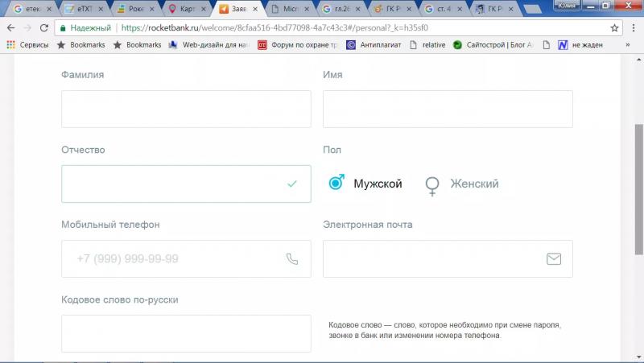Click into the Имя input field
Screen dimensions: 644x363
pos(448,109)
